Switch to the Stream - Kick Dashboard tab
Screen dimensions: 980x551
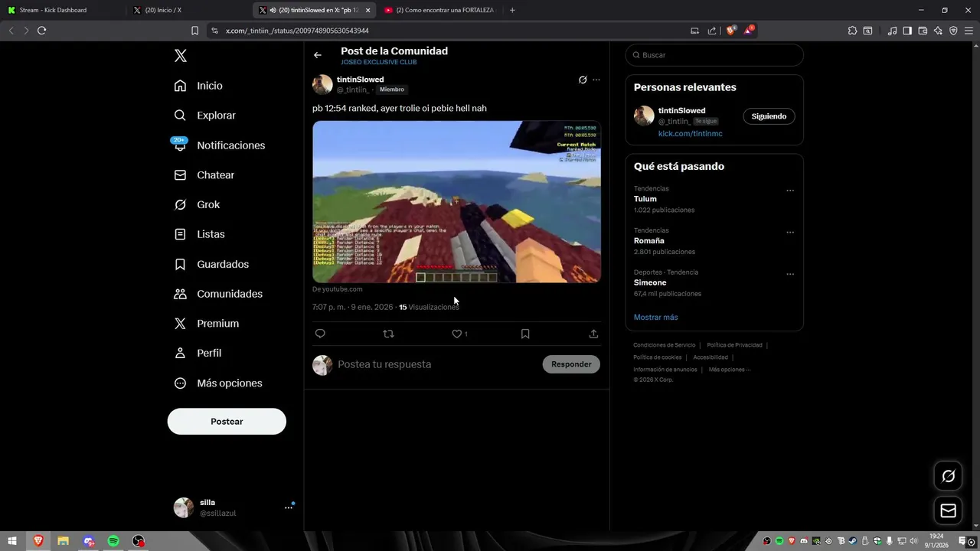[61, 10]
